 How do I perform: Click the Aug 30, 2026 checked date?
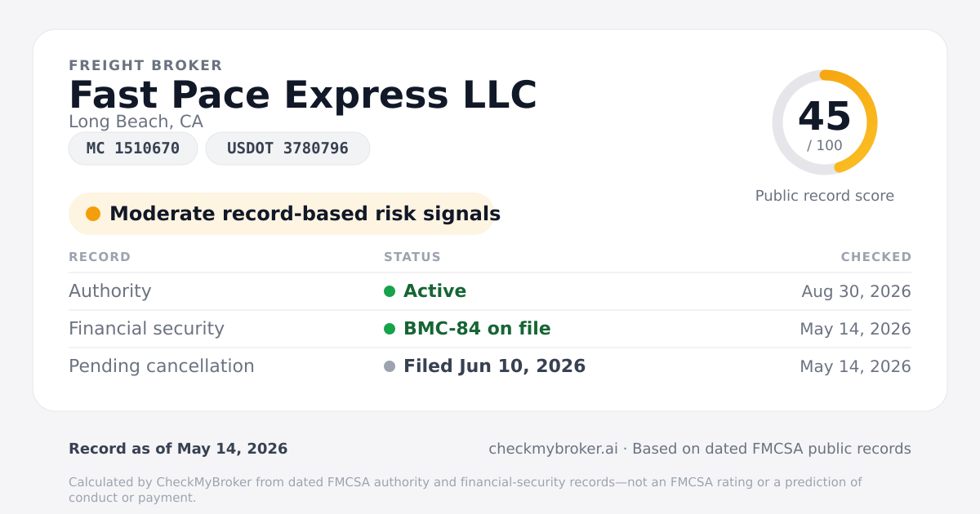click(856, 291)
